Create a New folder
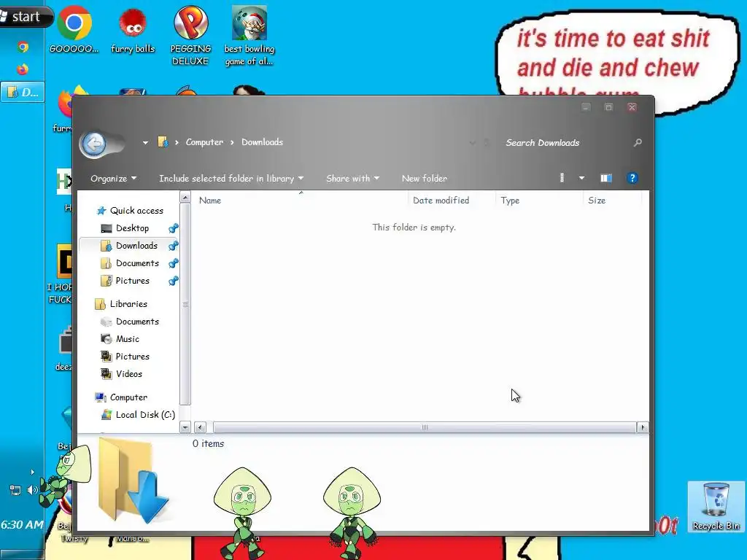The height and width of the screenshot is (560, 747). click(x=425, y=179)
